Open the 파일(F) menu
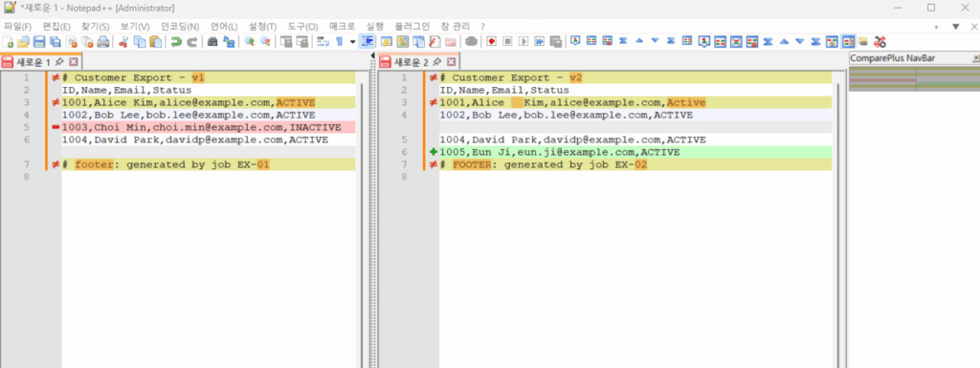Image resolution: width=980 pixels, height=368 pixels. (x=17, y=26)
